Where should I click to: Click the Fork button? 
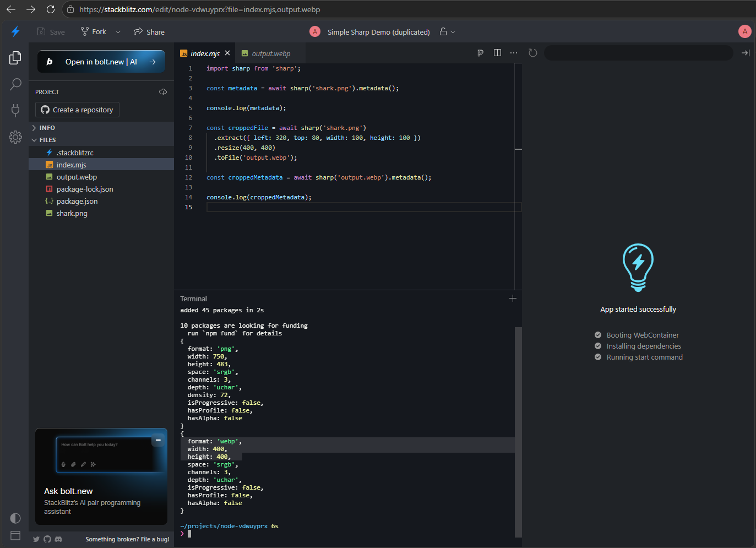click(94, 32)
